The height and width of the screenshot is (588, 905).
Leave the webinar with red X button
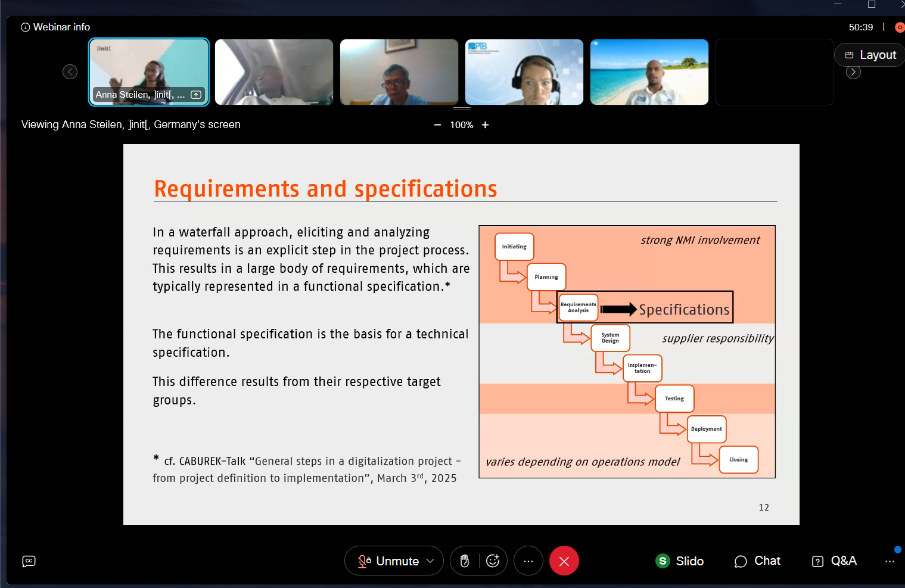coord(564,561)
